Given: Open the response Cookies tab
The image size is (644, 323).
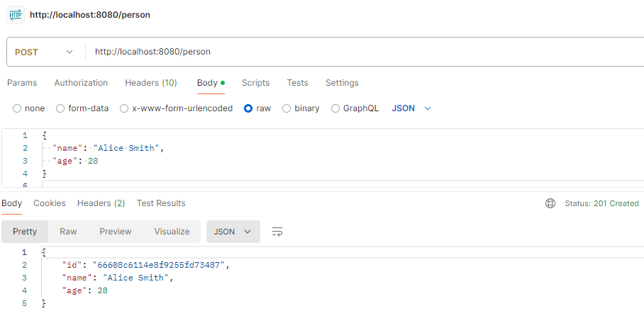Looking at the screenshot, I should (50, 203).
